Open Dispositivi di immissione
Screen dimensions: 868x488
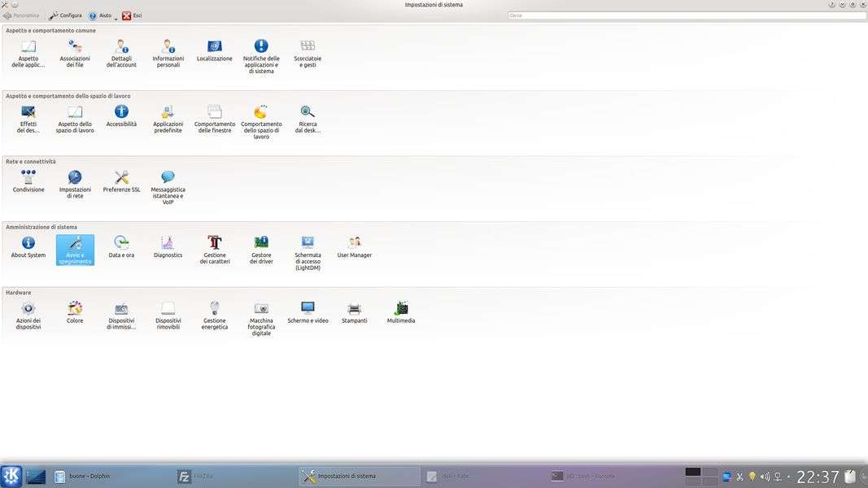click(x=121, y=316)
